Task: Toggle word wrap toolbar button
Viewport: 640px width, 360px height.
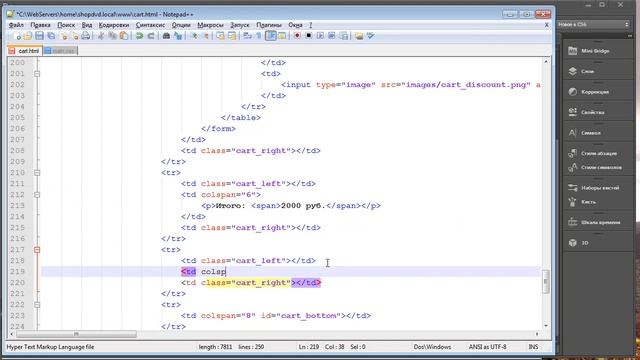Action: (x=247, y=36)
